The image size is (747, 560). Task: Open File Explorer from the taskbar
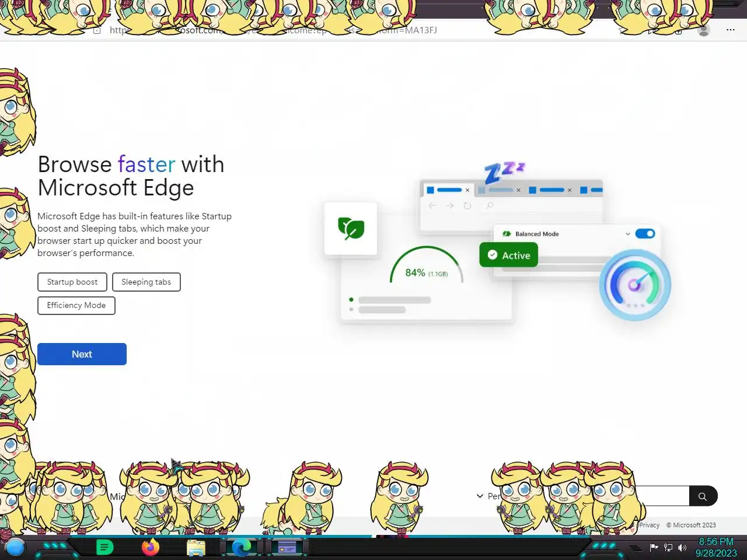(196, 548)
